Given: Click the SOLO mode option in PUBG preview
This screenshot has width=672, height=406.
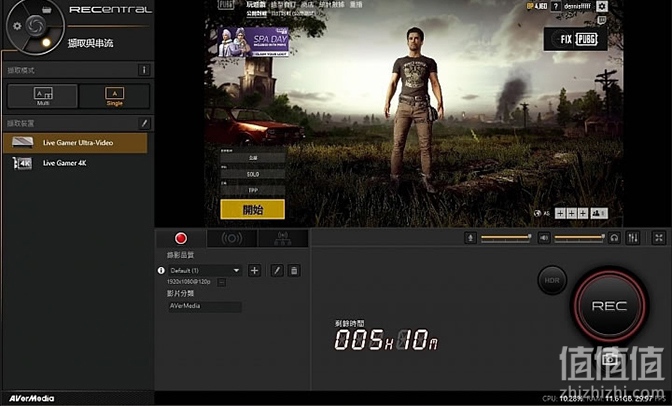Looking at the screenshot, I should pos(252,174).
